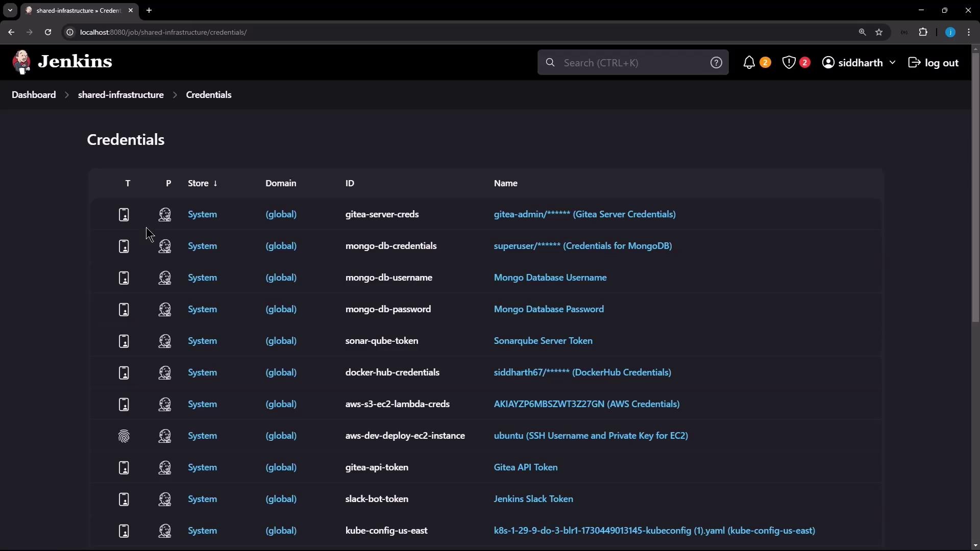Close the shared-infrastructure browser tab
The height and width of the screenshot is (551, 980).
pyautogui.click(x=131, y=10)
